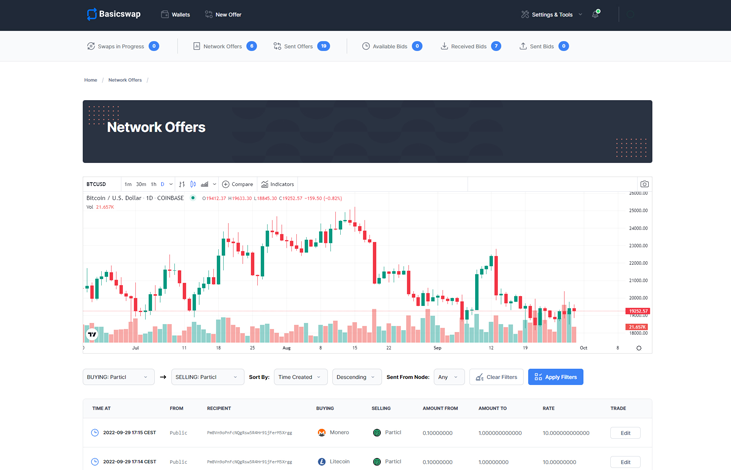Select the area chart style icon
Screen dimensions: 731x470
(205, 184)
